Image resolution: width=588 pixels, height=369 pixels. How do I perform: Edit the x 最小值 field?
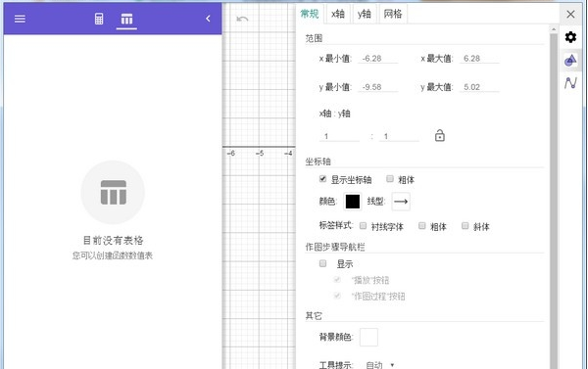[x=377, y=59]
